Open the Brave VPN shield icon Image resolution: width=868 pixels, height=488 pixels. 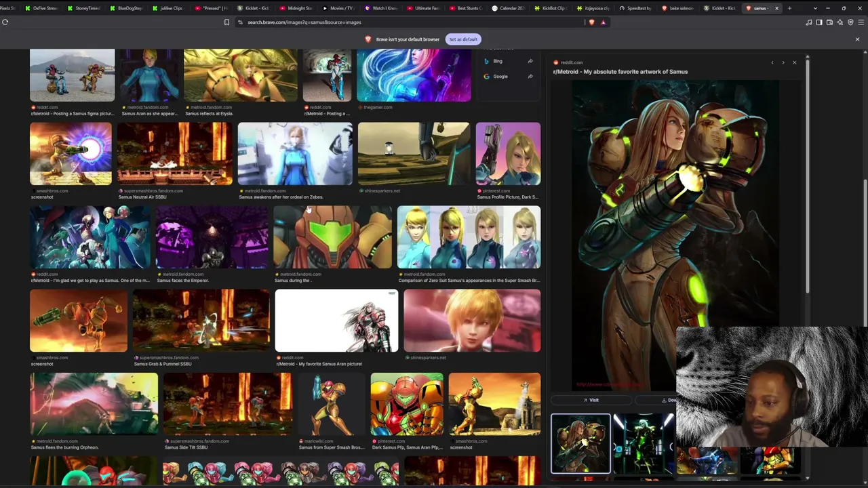tap(850, 22)
